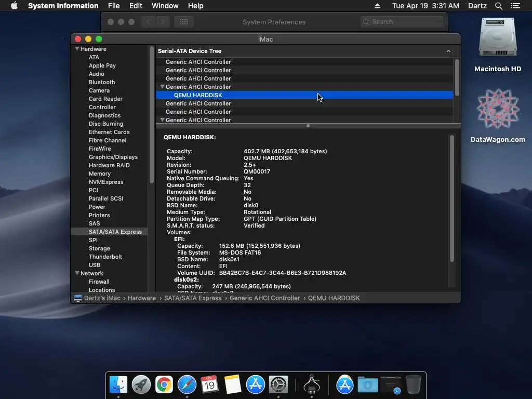Image resolution: width=532 pixels, height=399 pixels.
Task: Open Spotlight search in menu bar
Action: [x=498, y=6]
